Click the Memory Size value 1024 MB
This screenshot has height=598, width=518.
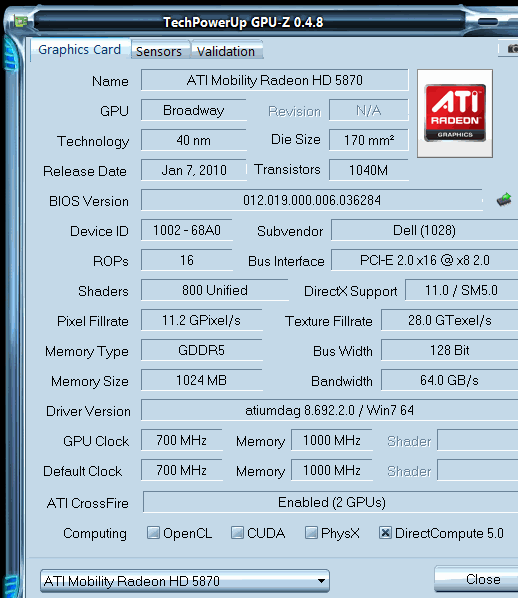coord(201,380)
